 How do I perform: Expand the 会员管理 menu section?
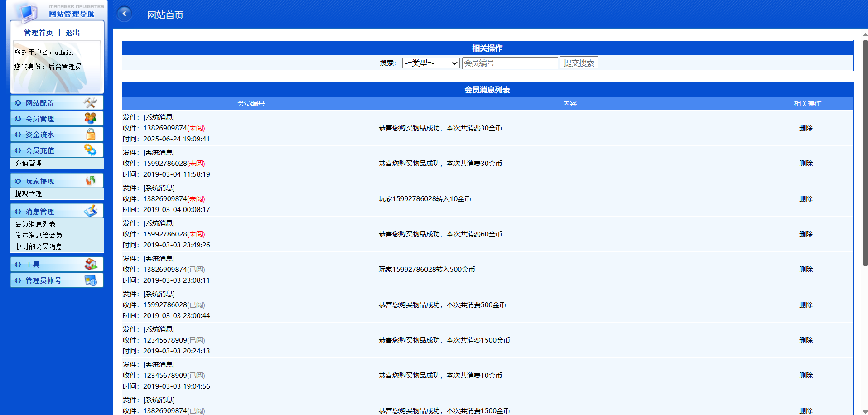[x=57, y=119]
